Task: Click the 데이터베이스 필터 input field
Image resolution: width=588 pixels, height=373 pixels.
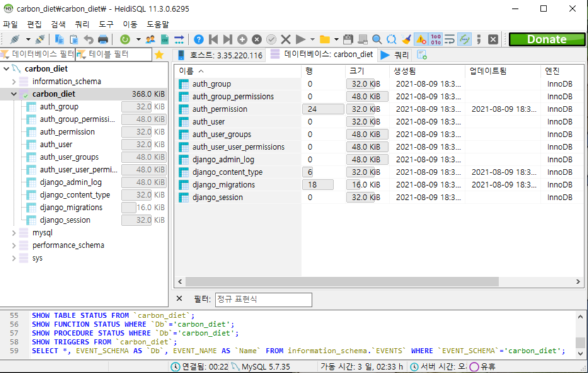Action: click(x=38, y=54)
